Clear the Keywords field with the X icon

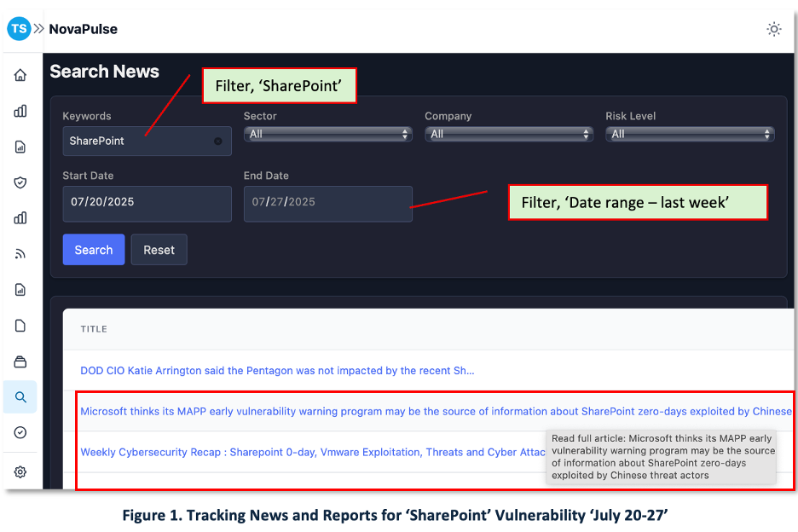pos(217,141)
